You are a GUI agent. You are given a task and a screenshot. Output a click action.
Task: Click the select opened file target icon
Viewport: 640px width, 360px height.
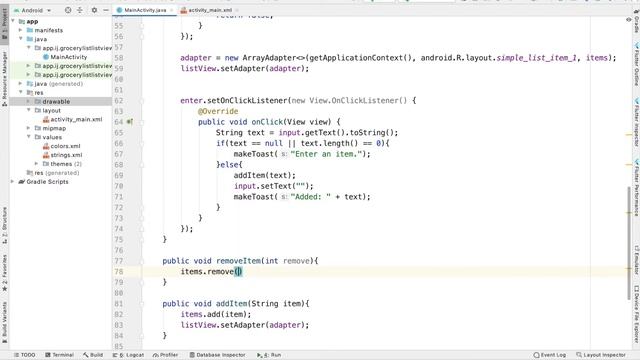(68, 10)
